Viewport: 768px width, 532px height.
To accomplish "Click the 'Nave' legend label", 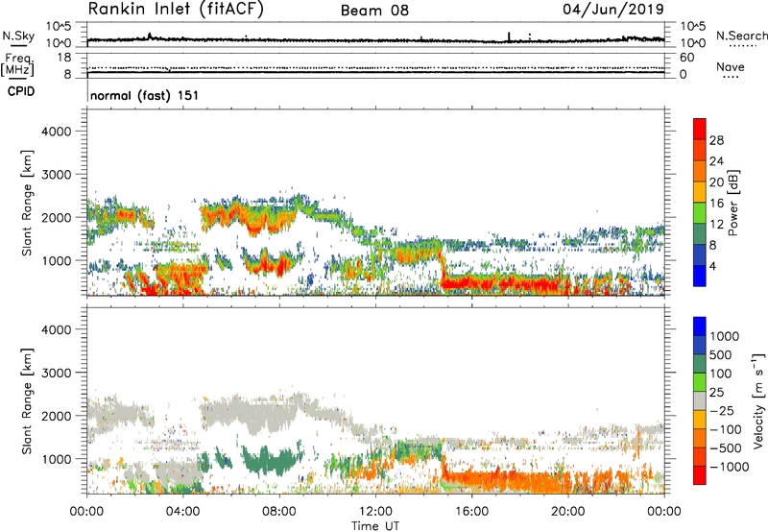I will (x=731, y=67).
